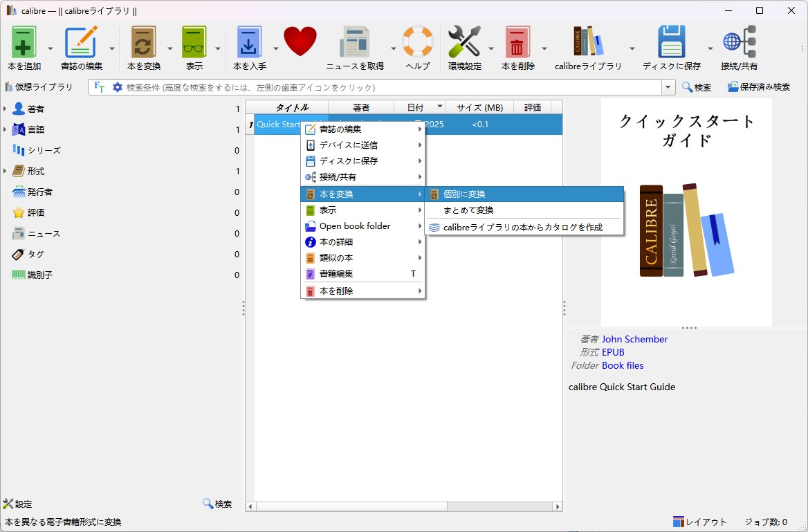This screenshot has height=532, width=808.
Task: Open dropdown arrow next to ディスクに保存 toolbar button
Action: coord(710,49)
